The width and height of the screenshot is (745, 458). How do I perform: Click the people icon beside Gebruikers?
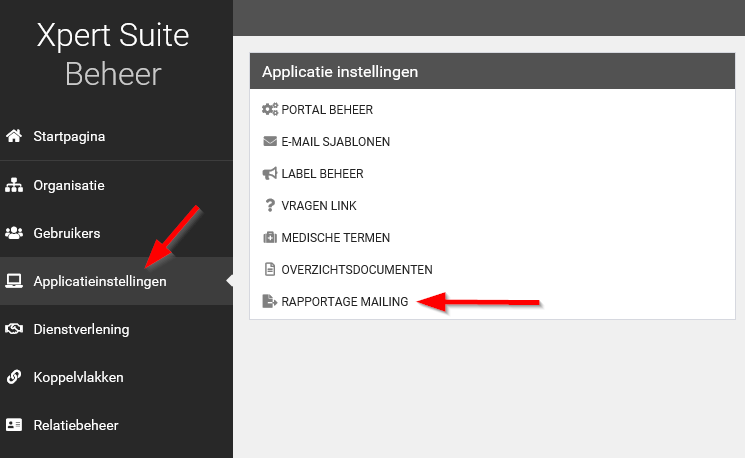coord(14,233)
